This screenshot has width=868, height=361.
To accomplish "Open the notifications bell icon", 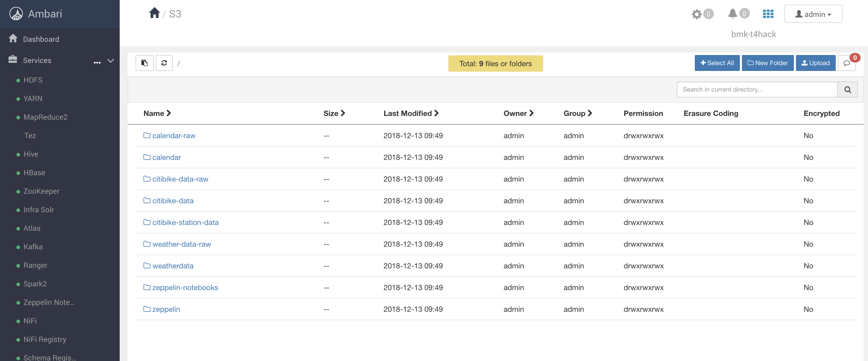I will [x=732, y=14].
